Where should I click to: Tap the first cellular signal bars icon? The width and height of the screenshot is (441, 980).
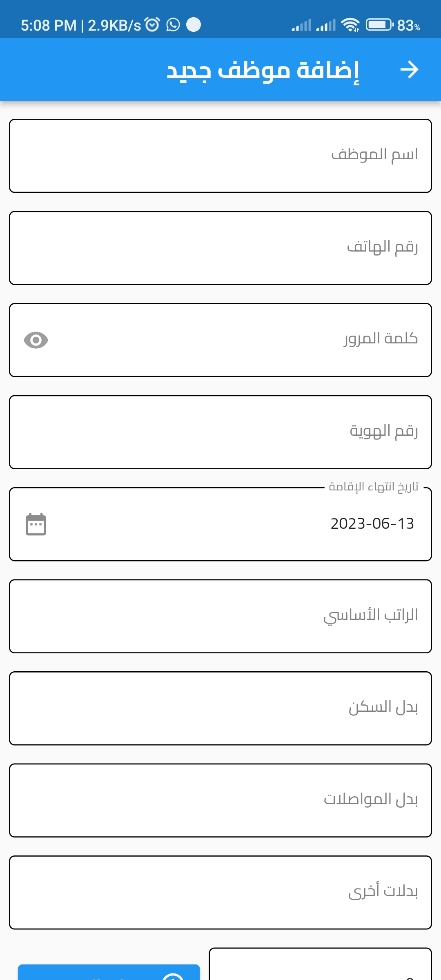tap(301, 26)
